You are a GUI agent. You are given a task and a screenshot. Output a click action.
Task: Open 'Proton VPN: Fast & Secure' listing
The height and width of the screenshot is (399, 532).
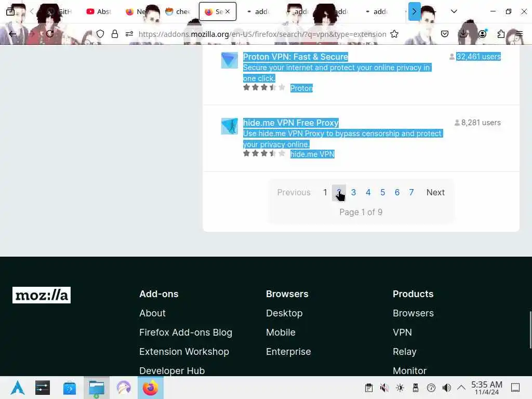click(x=296, y=57)
